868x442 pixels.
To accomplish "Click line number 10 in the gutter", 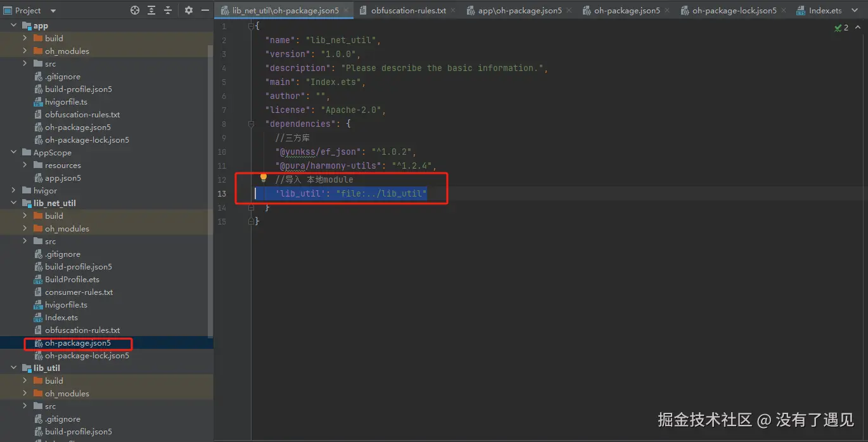I will click(221, 152).
